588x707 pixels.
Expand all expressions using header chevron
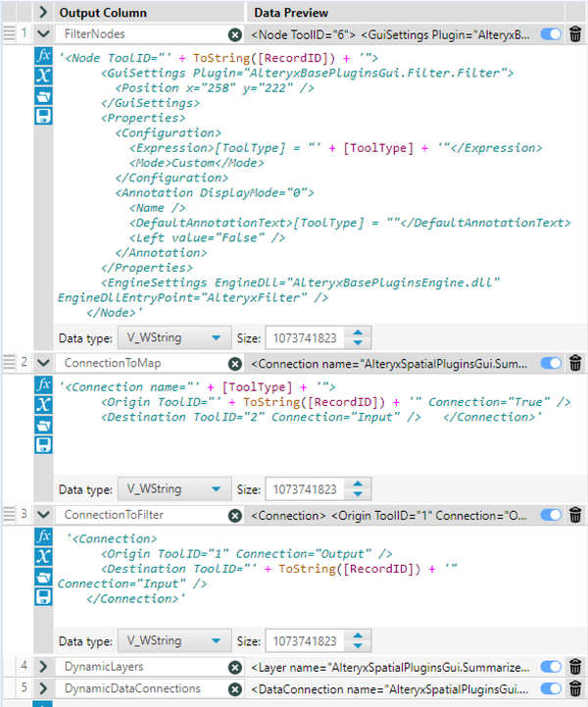[x=43, y=12]
